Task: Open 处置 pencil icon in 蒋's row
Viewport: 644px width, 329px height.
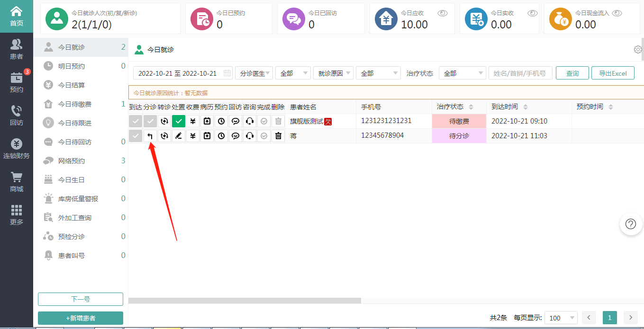Action: pyautogui.click(x=179, y=136)
